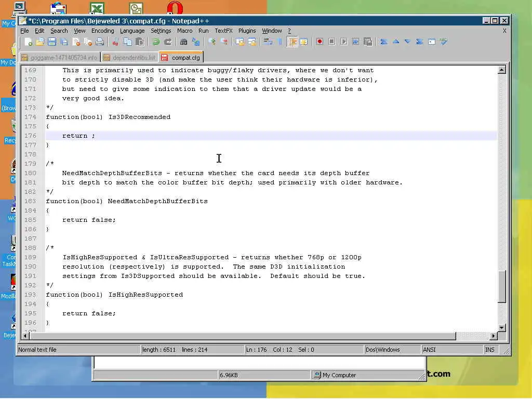This screenshot has width=532, height=399.
Task: Paste clipboard with the Paste icon
Action: point(139,42)
